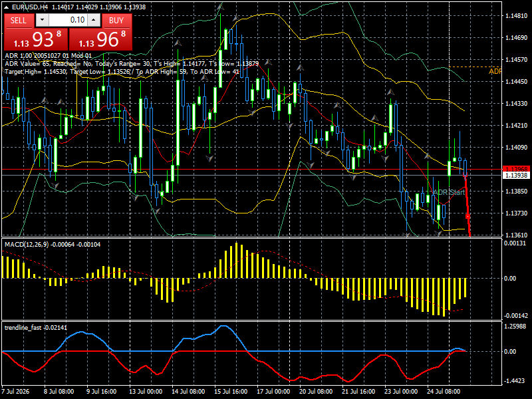Viewport: 532px width, 399px height.
Task: Click the ask price tile showing 1.13 96 8
Action: pyautogui.click(x=100, y=39)
